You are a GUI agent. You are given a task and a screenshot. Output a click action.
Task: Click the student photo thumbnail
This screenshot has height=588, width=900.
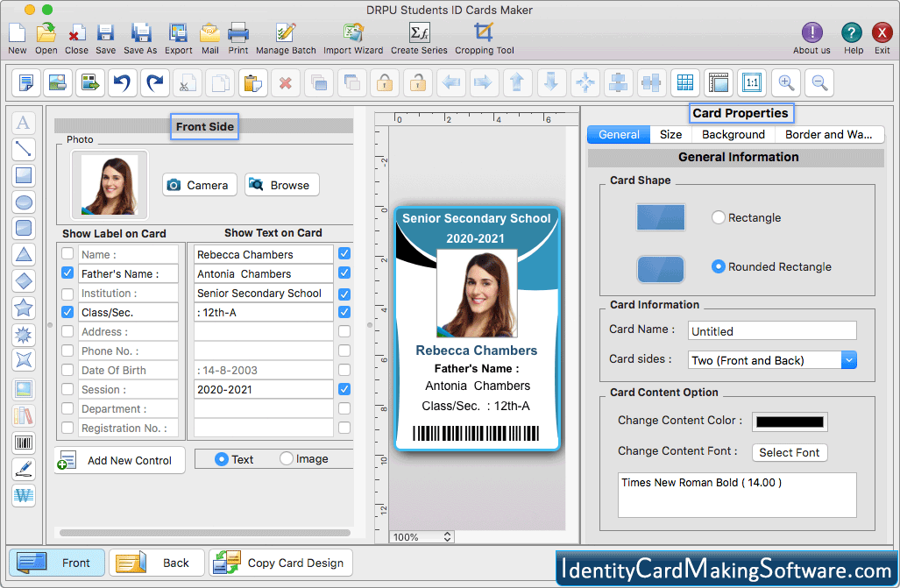(110, 185)
